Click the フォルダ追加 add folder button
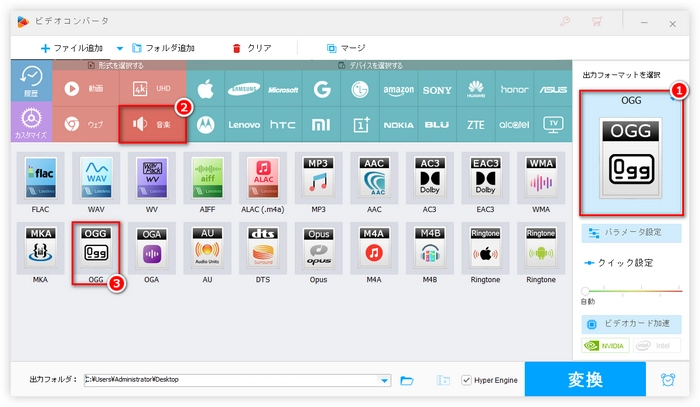The width and height of the screenshot is (700, 407). pos(163,48)
